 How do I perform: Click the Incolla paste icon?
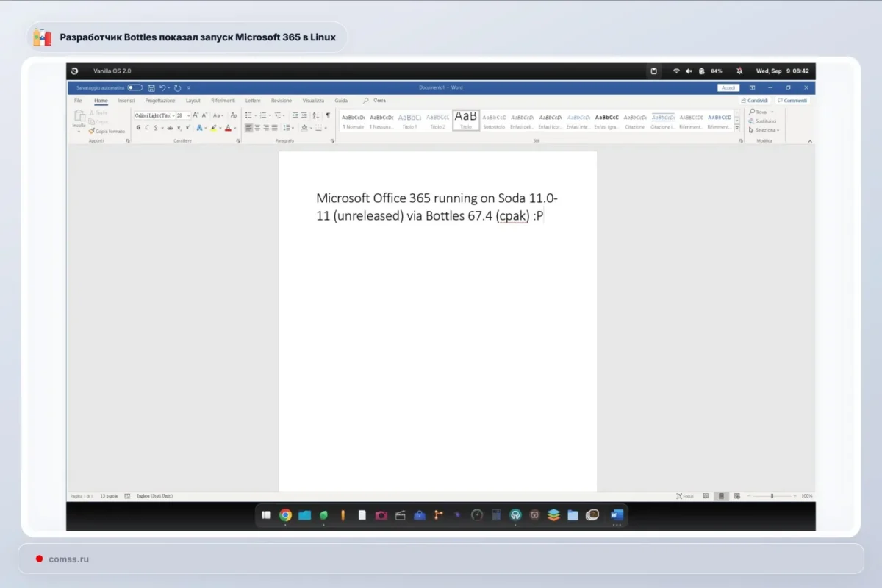[79, 117]
